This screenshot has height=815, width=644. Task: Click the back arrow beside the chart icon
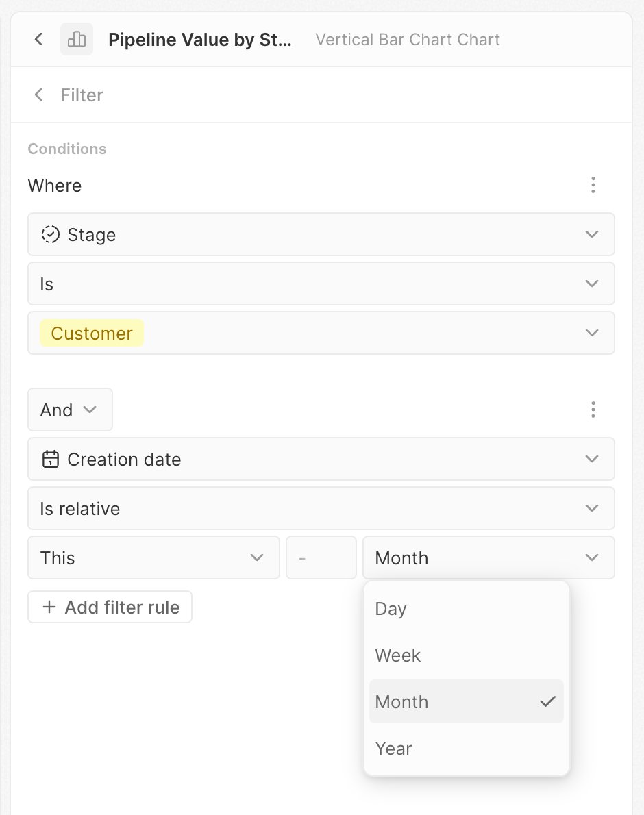[x=38, y=39]
